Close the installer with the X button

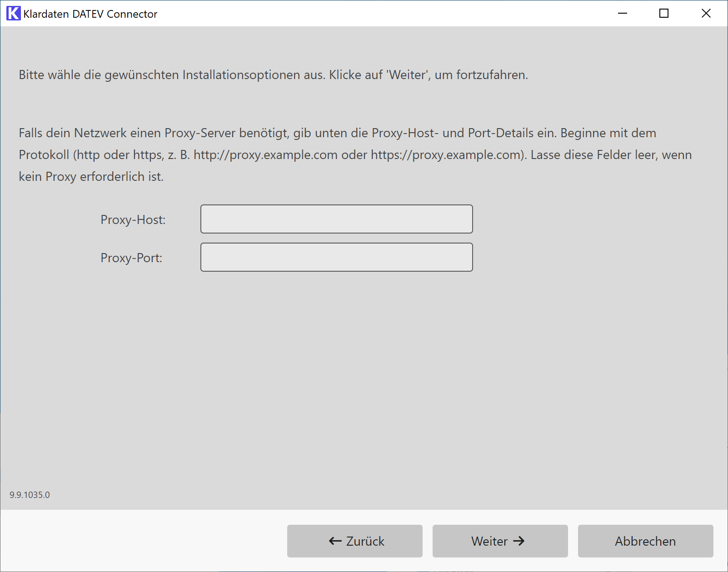pyautogui.click(x=706, y=14)
